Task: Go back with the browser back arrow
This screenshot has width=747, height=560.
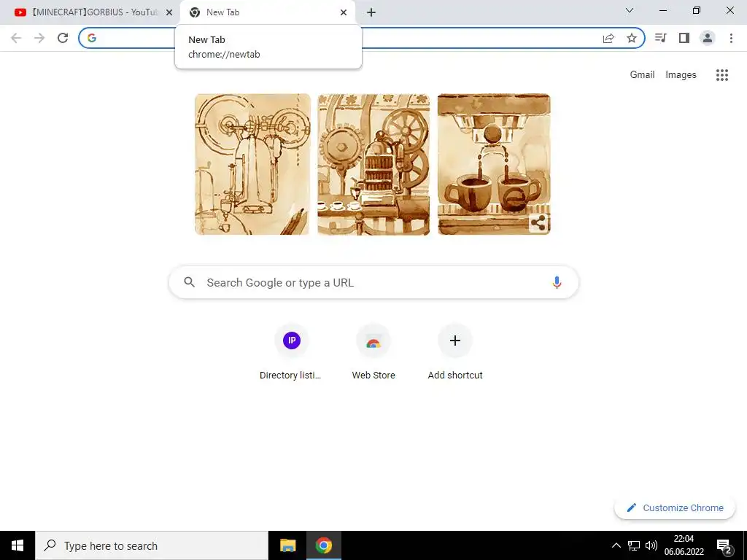Action: click(x=16, y=38)
